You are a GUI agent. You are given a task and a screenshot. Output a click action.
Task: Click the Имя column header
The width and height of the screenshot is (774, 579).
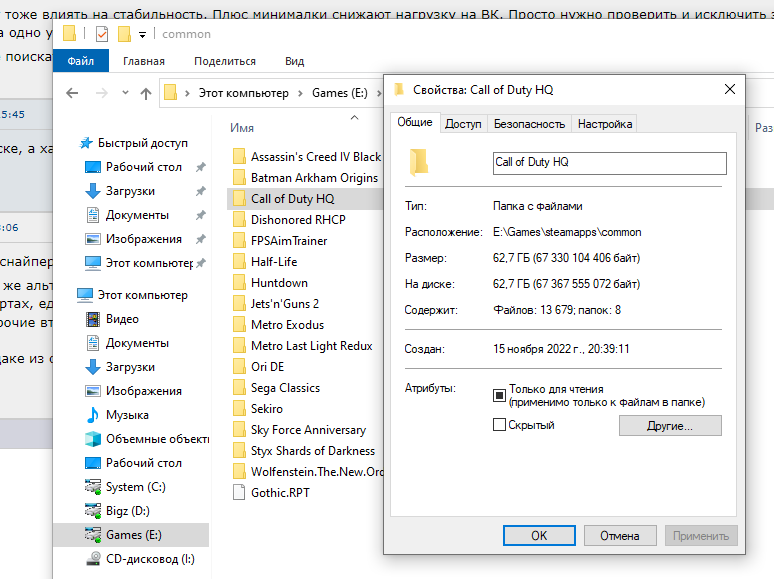point(242,128)
